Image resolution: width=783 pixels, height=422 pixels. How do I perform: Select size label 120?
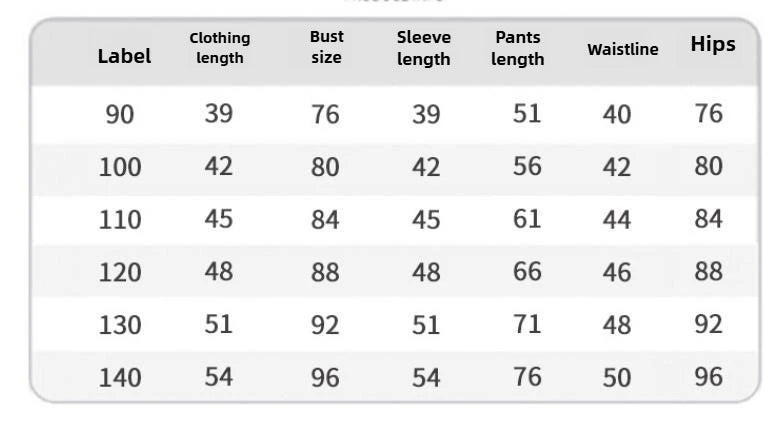coord(120,272)
